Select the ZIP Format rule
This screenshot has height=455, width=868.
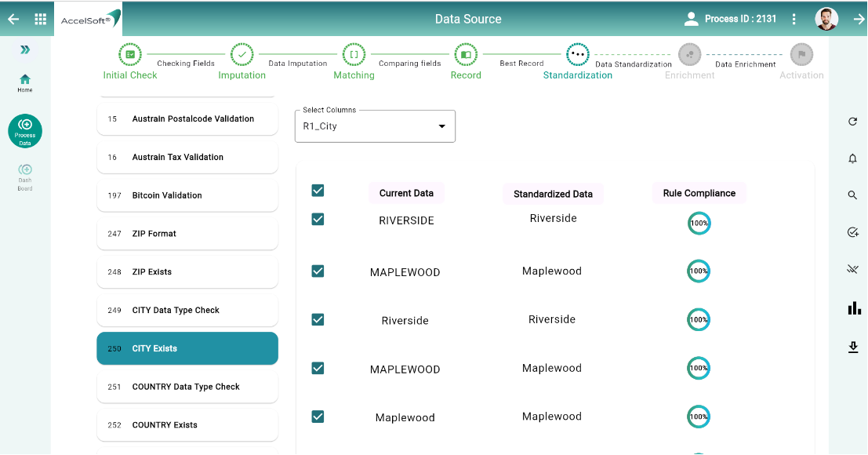point(187,234)
